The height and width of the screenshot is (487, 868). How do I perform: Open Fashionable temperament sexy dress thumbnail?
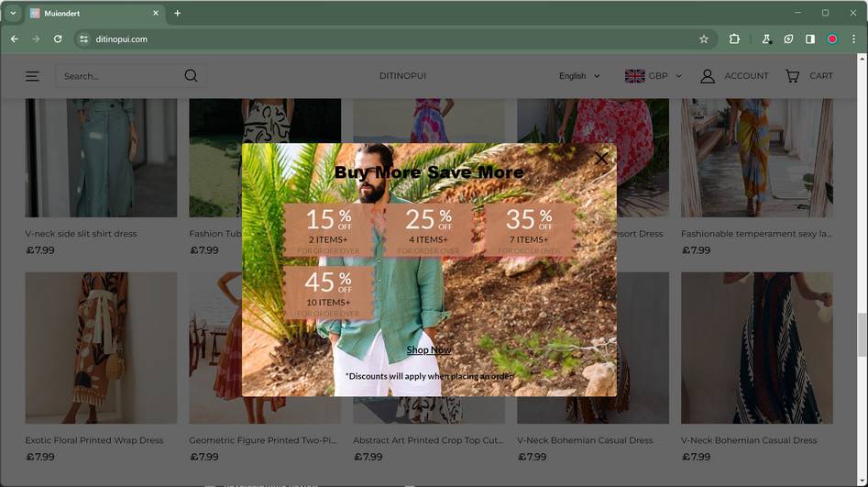click(x=757, y=158)
